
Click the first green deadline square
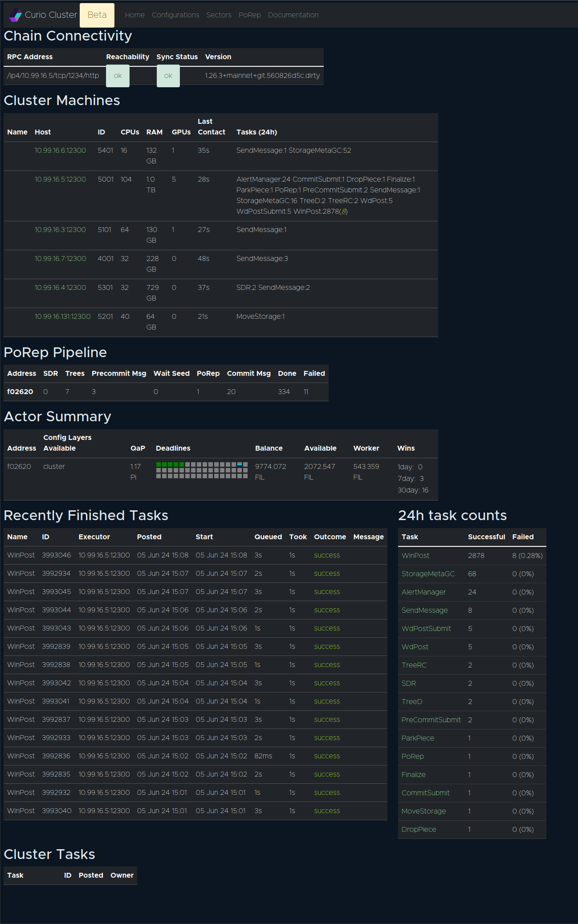(x=159, y=464)
